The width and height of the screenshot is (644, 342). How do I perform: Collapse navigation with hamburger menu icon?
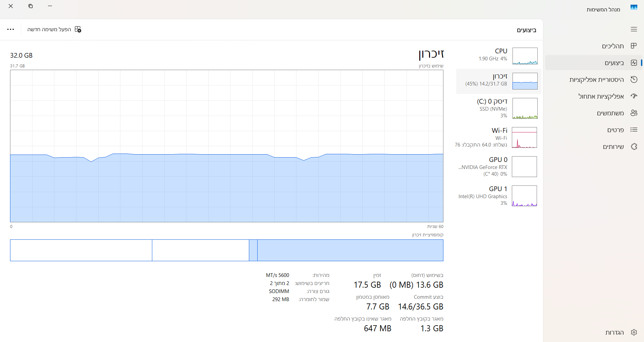(634, 30)
